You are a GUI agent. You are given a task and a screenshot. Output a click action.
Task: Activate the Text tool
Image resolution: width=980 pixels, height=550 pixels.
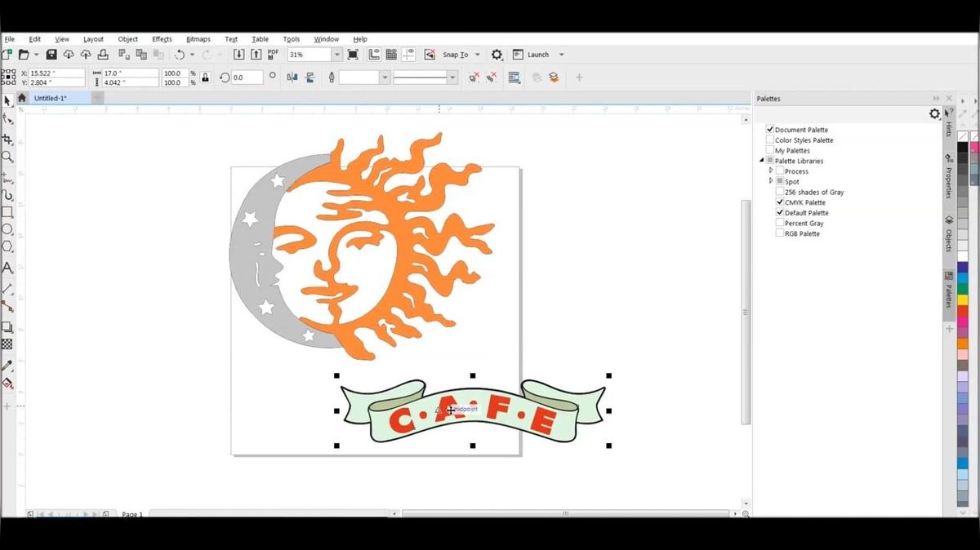[7, 268]
